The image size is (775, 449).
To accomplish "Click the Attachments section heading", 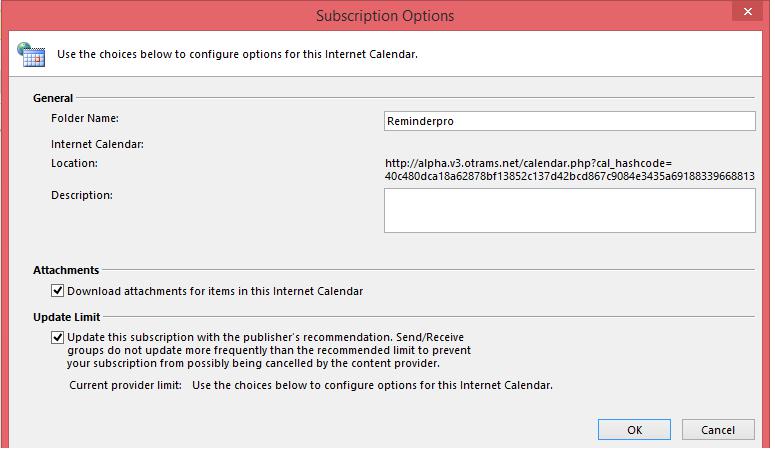I will (x=66, y=270).
